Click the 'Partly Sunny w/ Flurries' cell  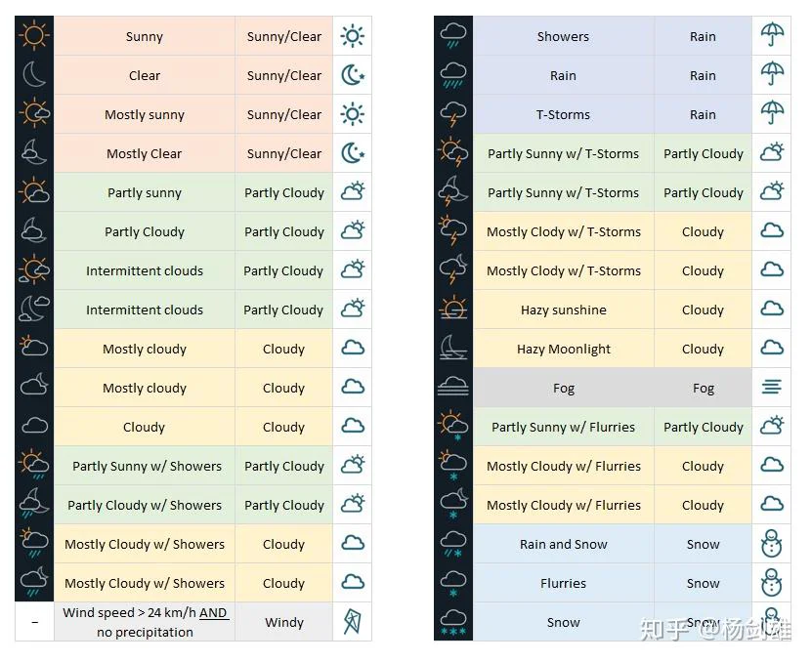point(564,427)
